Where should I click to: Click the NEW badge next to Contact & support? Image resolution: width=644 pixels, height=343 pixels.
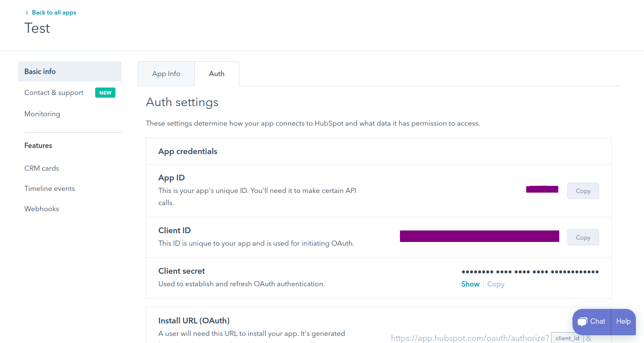[105, 93]
